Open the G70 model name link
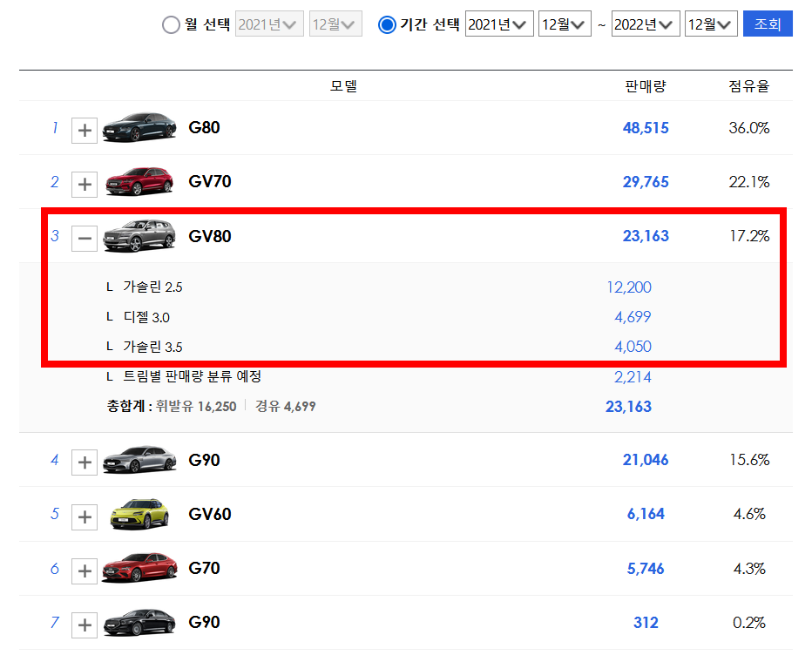 [204, 568]
